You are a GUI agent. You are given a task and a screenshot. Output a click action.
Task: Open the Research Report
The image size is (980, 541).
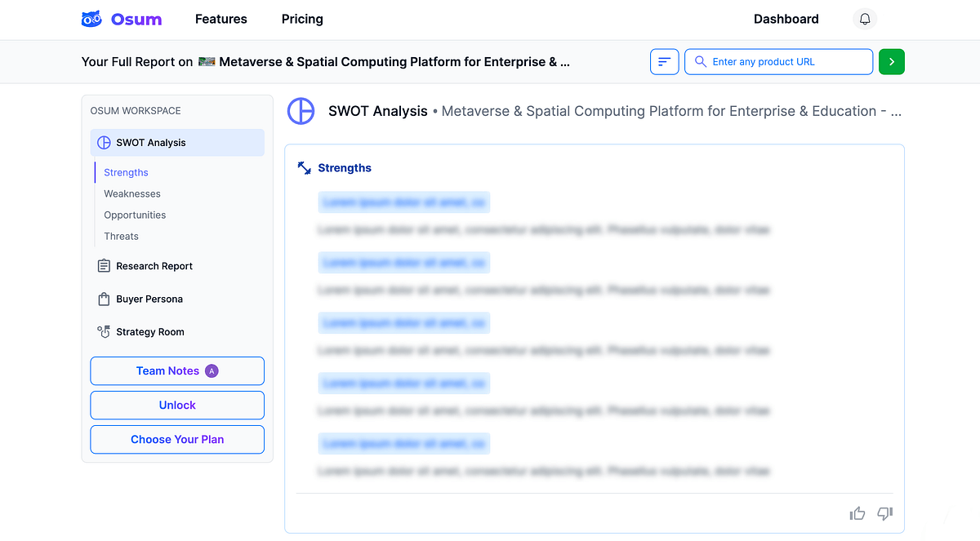[x=154, y=266]
